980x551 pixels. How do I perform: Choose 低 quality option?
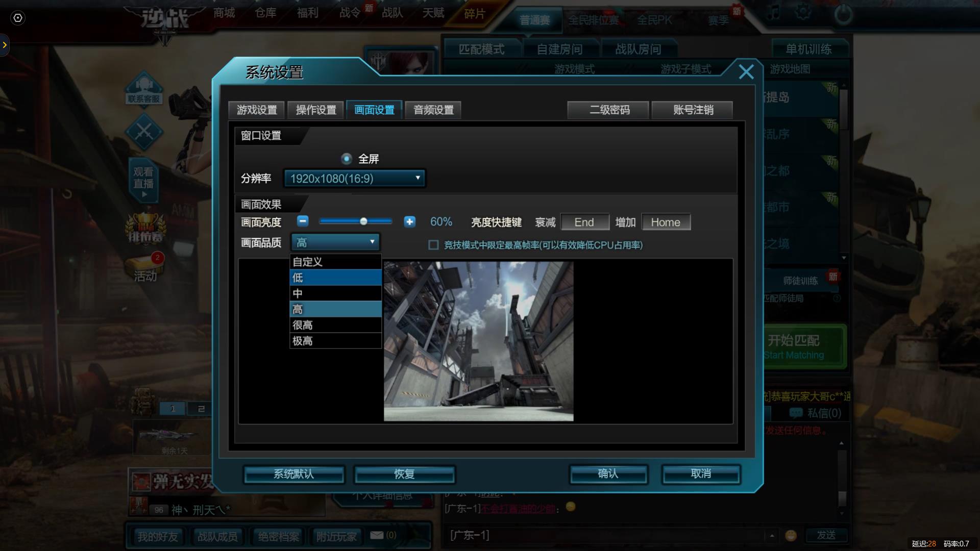[x=335, y=278]
